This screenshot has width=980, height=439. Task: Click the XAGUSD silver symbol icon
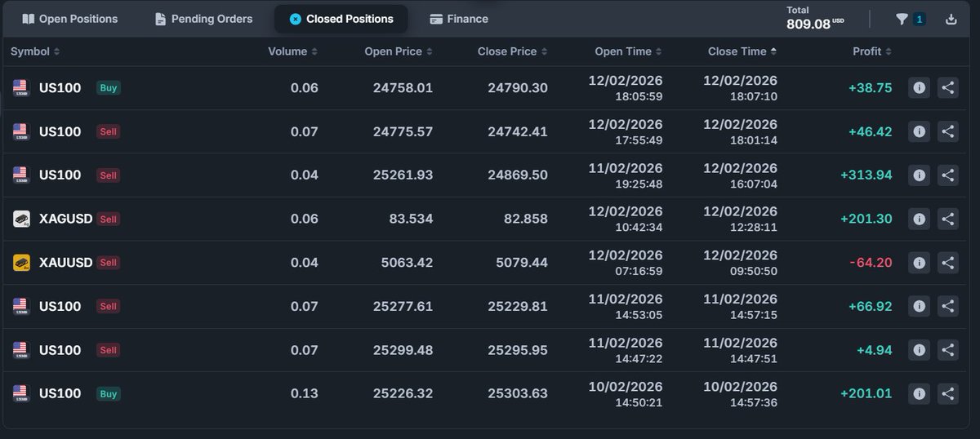tap(21, 219)
